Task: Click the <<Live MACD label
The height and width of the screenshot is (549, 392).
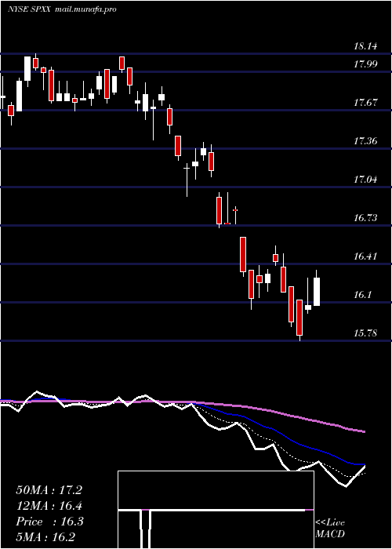Action: (x=330, y=529)
